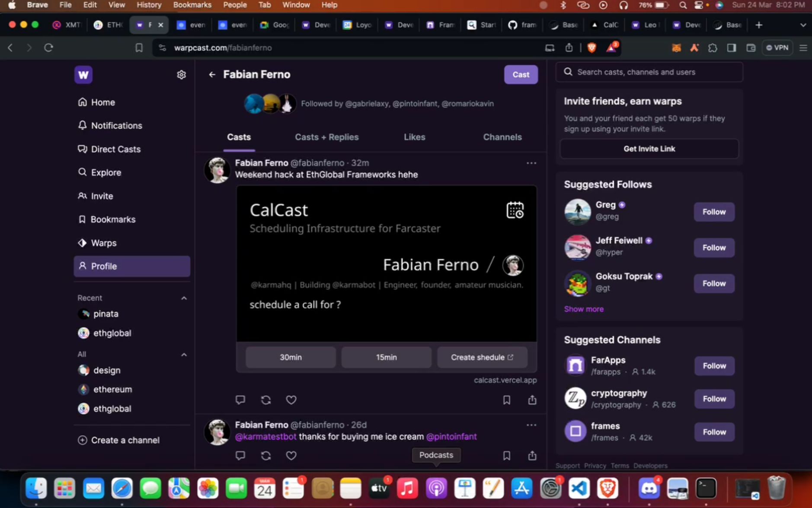
Task: Click Show more under Suggested Follows
Action: coord(584,309)
